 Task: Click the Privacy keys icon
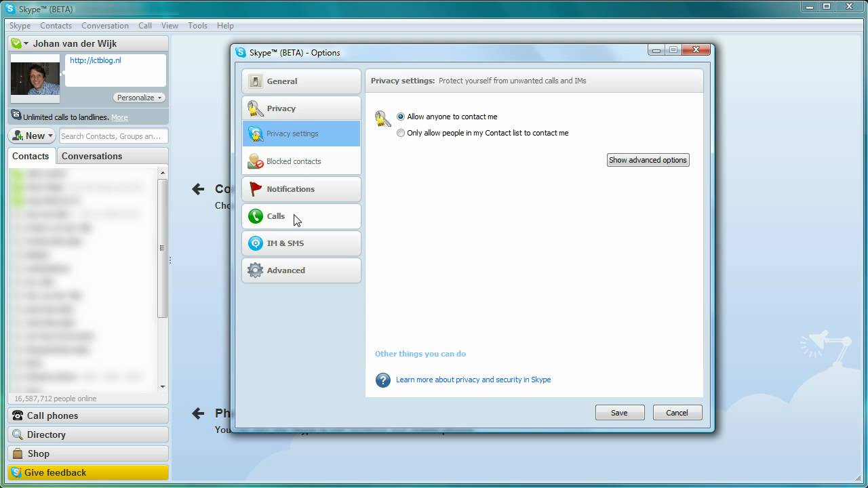tap(255, 108)
